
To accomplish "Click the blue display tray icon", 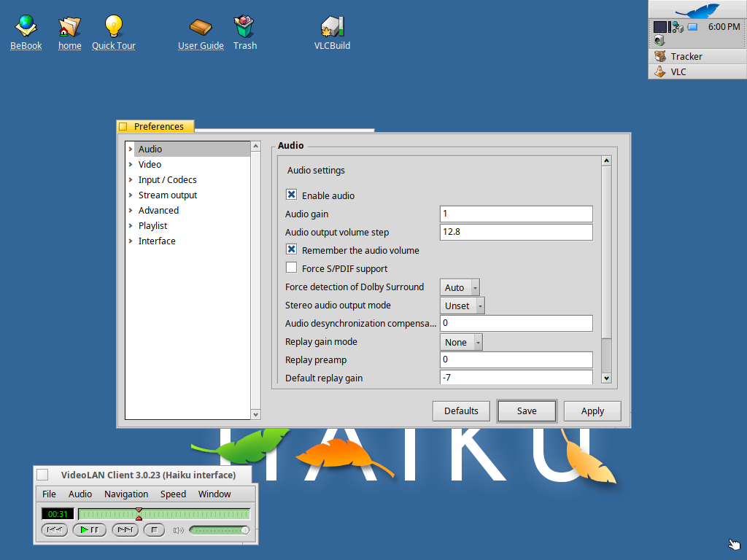I will [x=692, y=27].
